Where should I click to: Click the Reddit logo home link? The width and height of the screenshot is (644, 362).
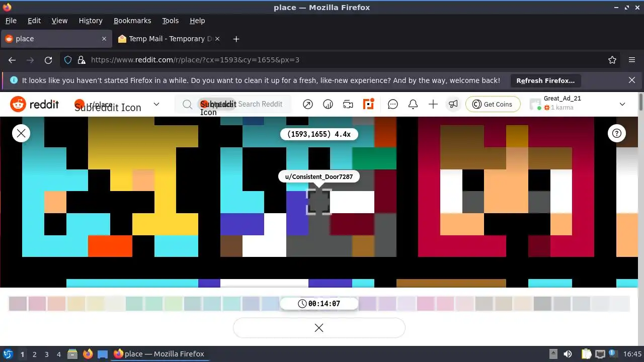[35, 104]
